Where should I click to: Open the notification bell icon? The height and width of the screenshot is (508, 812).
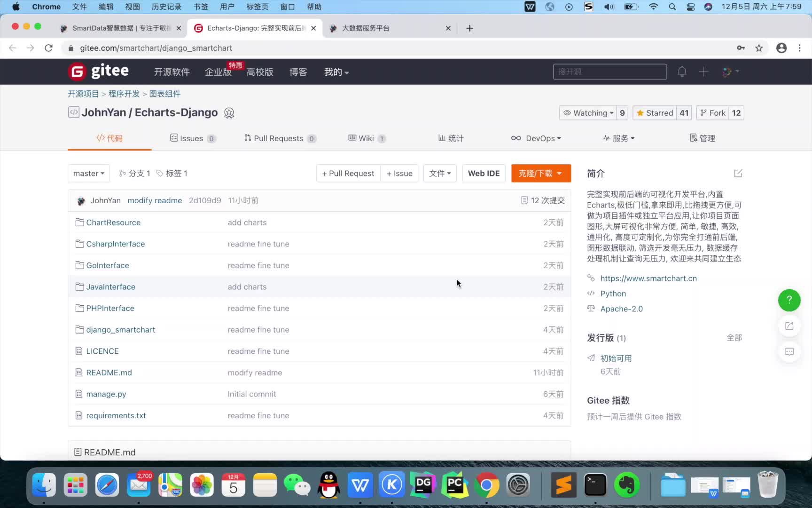pyautogui.click(x=682, y=71)
